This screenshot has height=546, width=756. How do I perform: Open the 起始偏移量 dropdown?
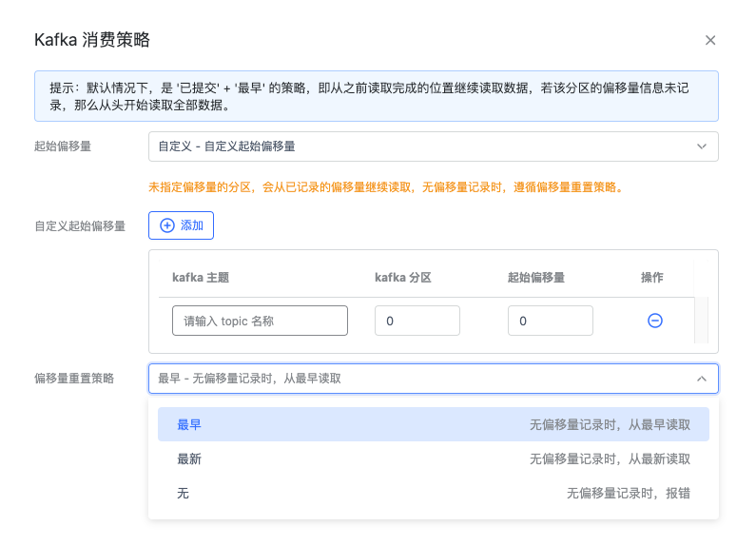click(433, 146)
